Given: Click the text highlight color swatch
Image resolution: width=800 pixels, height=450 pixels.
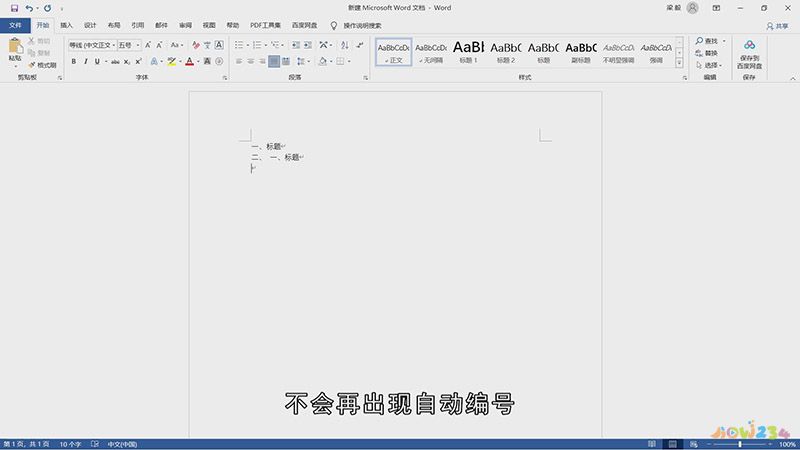Looking at the screenshot, I should pos(171,62).
